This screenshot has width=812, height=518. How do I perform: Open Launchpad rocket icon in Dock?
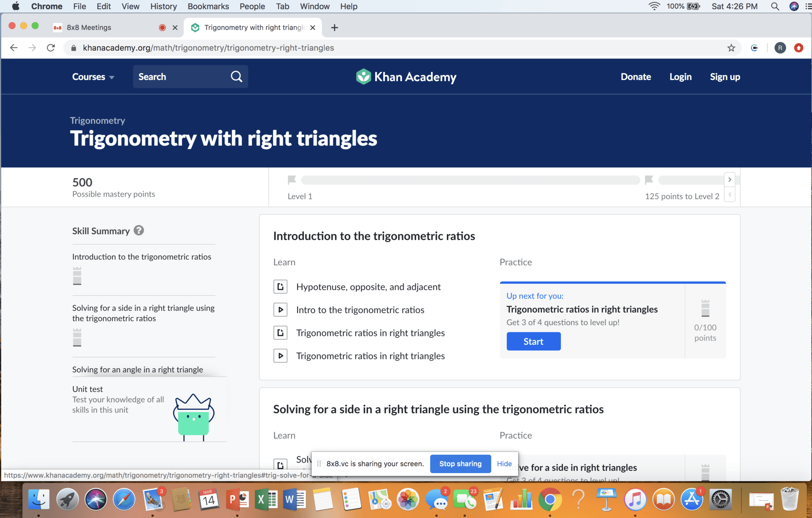67,499
